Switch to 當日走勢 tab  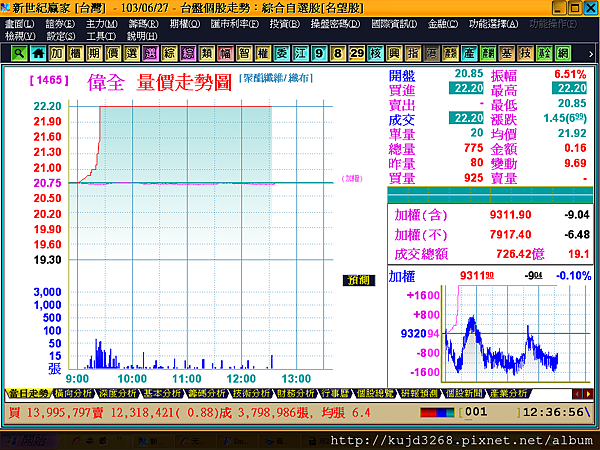click(x=29, y=393)
